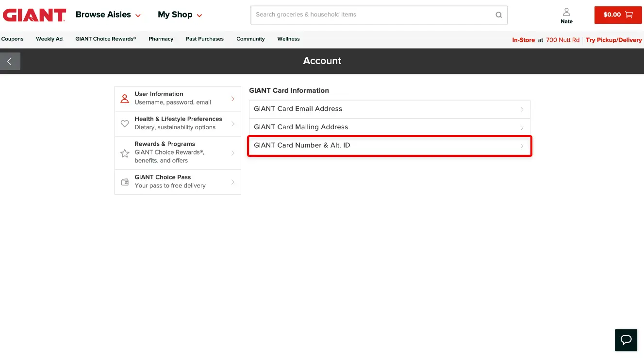Click the Health & Lifestyle heart icon
This screenshot has width=644, height=362.
point(125,123)
